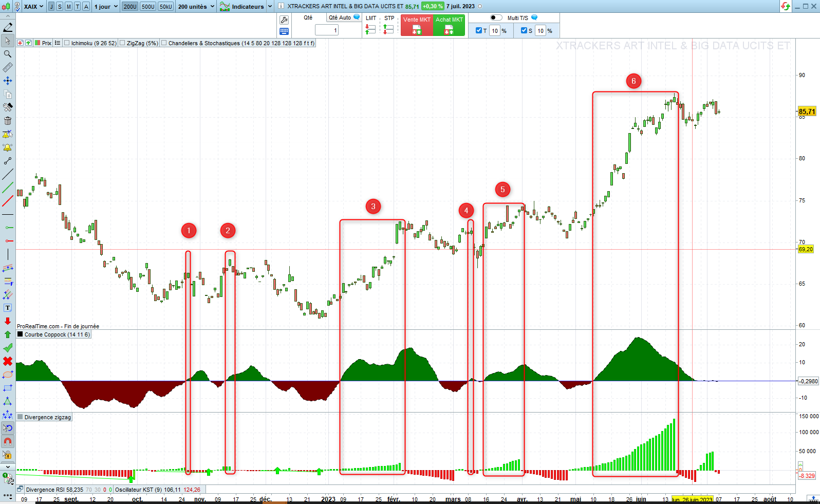Activate the cursor pointer tool
The height and width of the screenshot is (504, 820).
[8, 41]
